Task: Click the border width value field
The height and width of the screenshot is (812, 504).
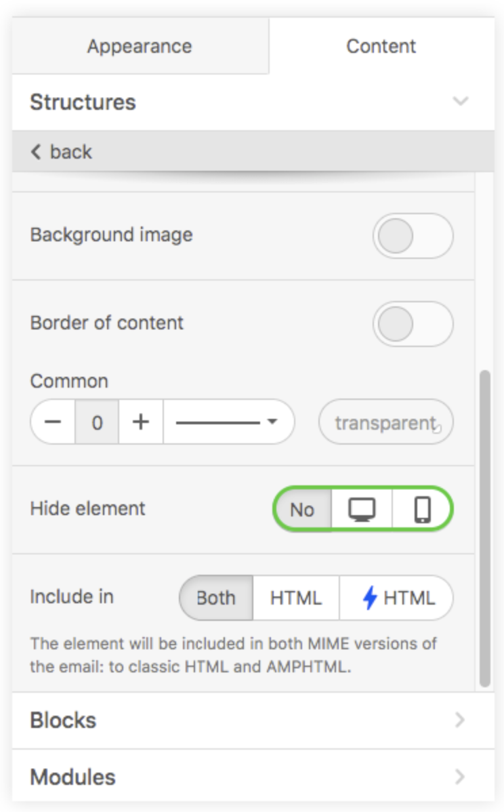Action: click(97, 422)
